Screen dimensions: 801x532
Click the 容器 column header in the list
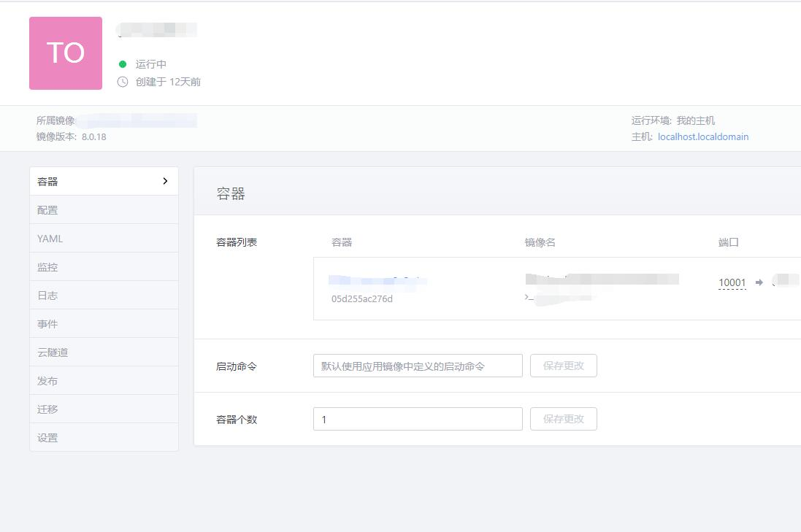[x=342, y=242]
